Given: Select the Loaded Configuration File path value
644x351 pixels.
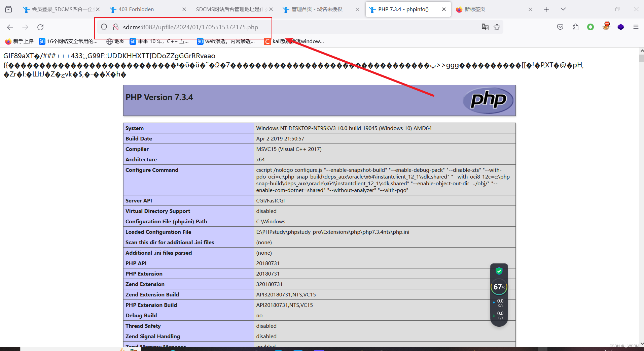Looking at the screenshot, I should 333,232.
